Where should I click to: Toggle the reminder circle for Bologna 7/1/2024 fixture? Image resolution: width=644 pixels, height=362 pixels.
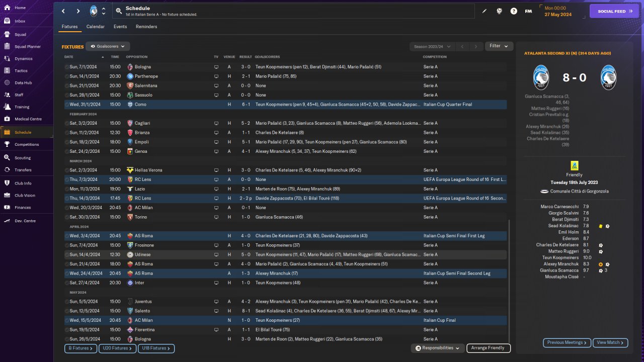click(x=67, y=67)
